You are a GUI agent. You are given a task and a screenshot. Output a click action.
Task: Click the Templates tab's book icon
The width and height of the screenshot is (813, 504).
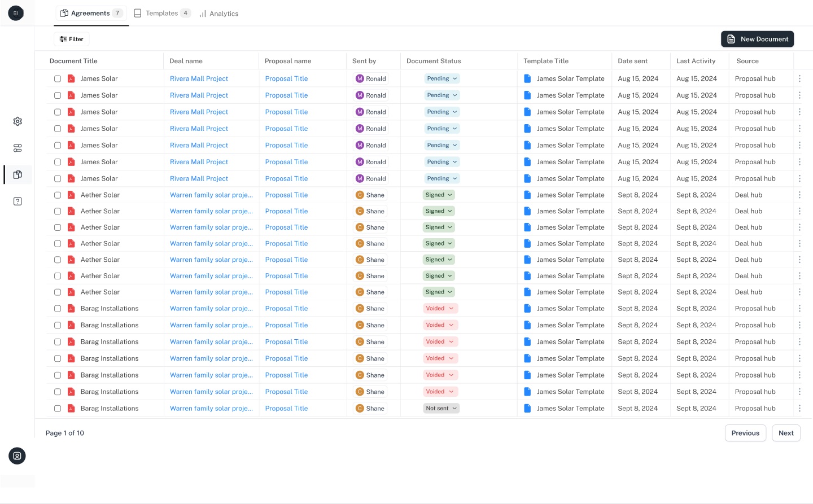[x=138, y=13]
